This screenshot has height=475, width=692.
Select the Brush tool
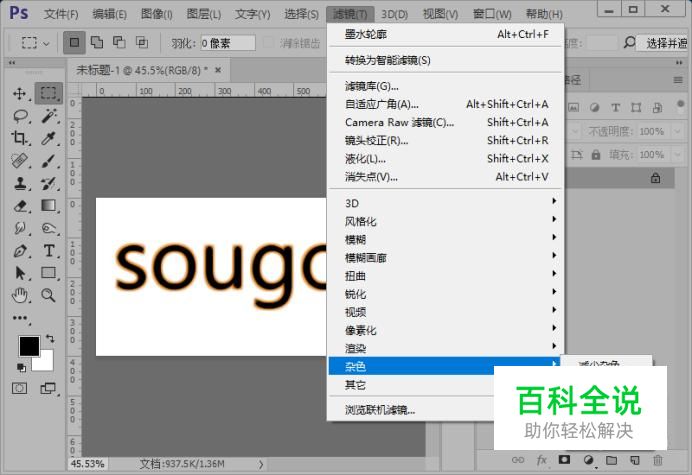coord(49,161)
